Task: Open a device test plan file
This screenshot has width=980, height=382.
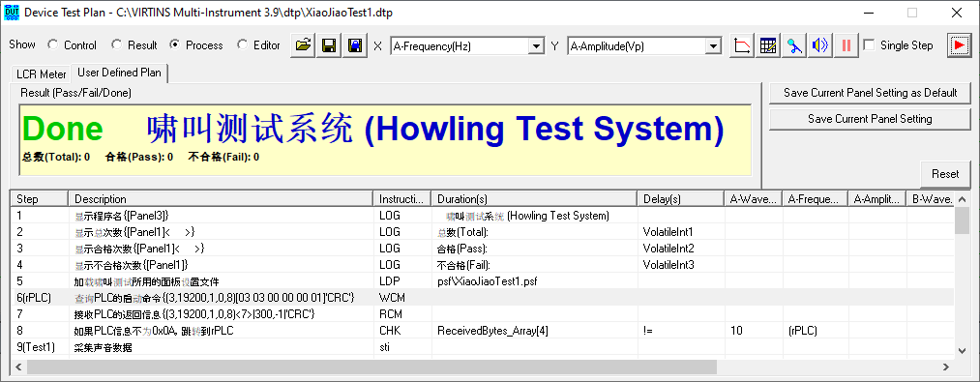Action: (304, 45)
